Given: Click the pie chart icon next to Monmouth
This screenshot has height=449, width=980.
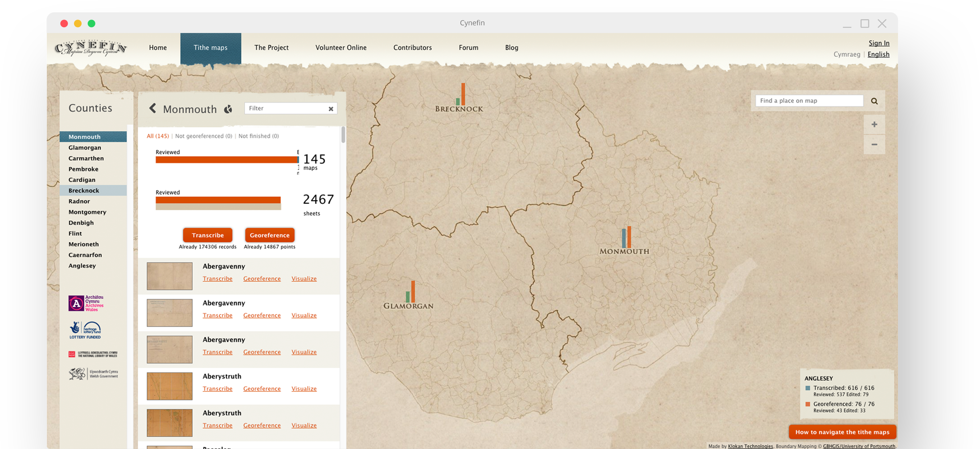Looking at the screenshot, I should click(228, 110).
